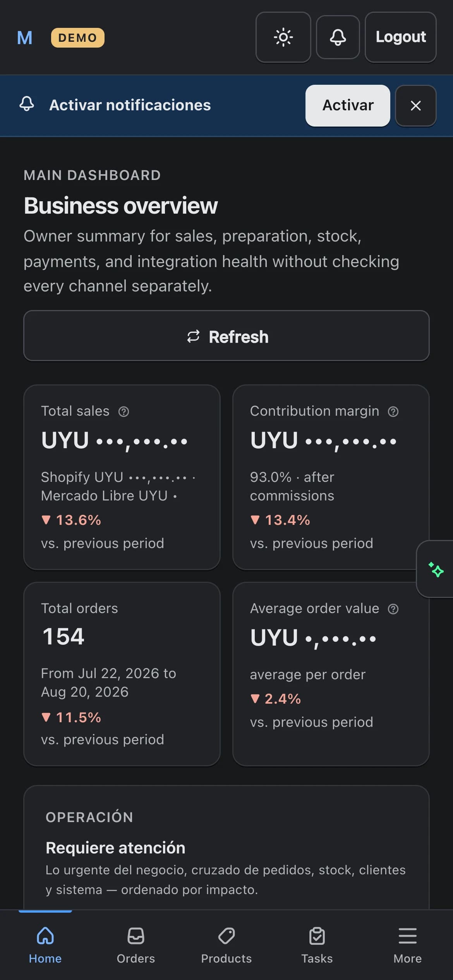Click the blue M logo
This screenshot has height=980, width=453.
25,38
